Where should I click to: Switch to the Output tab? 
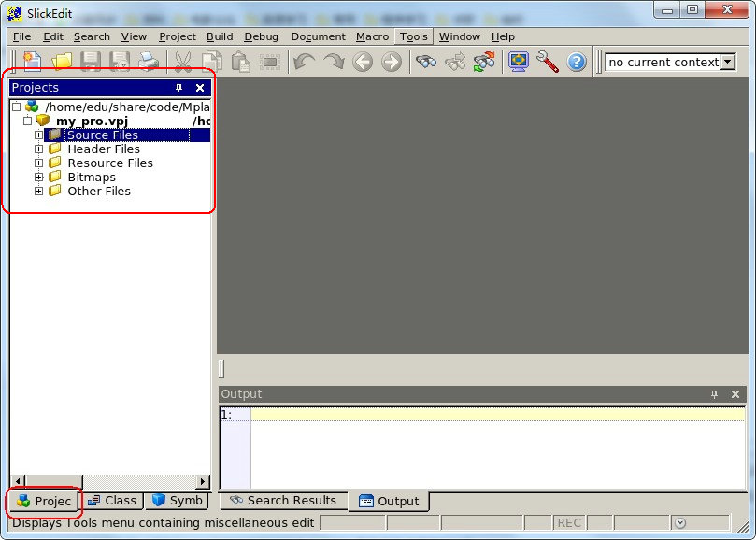[389, 502]
